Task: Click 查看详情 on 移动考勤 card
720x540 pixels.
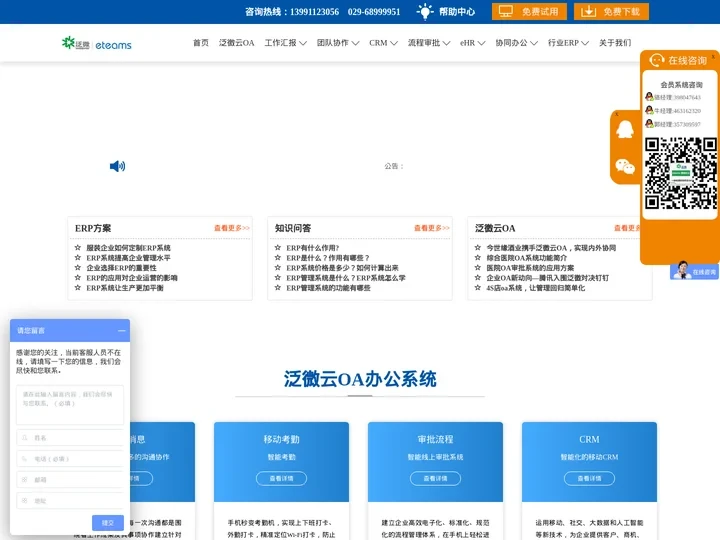Action: [281, 478]
